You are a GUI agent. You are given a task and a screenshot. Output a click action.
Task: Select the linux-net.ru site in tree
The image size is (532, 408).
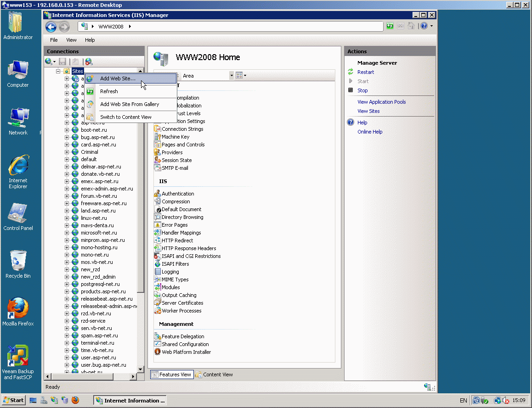coord(94,218)
